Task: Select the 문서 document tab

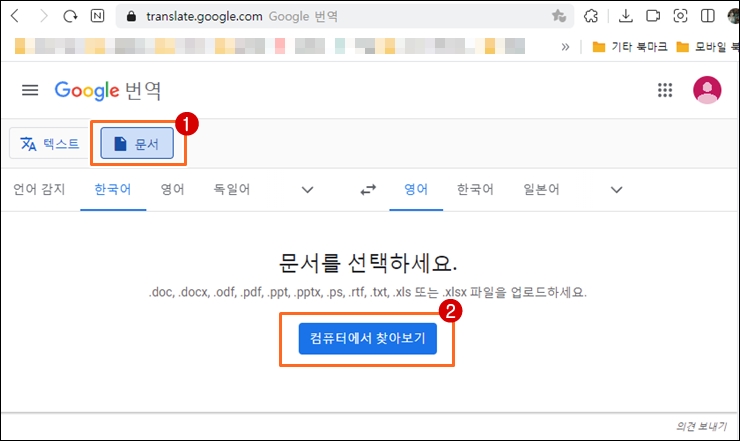Action: coord(137,144)
